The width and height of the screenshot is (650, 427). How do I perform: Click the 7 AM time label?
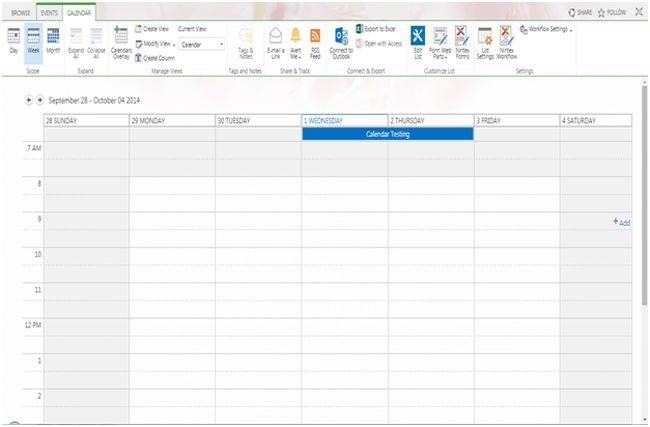coord(34,148)
